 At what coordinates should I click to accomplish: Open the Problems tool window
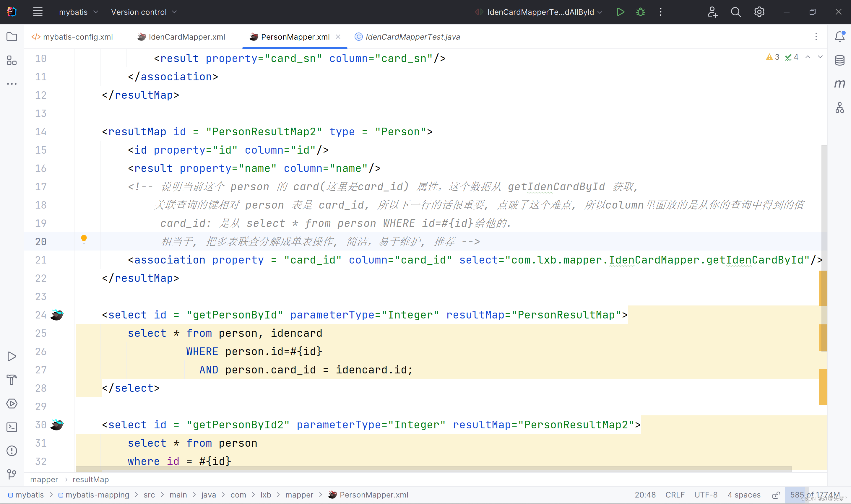(x=12, y=451)
